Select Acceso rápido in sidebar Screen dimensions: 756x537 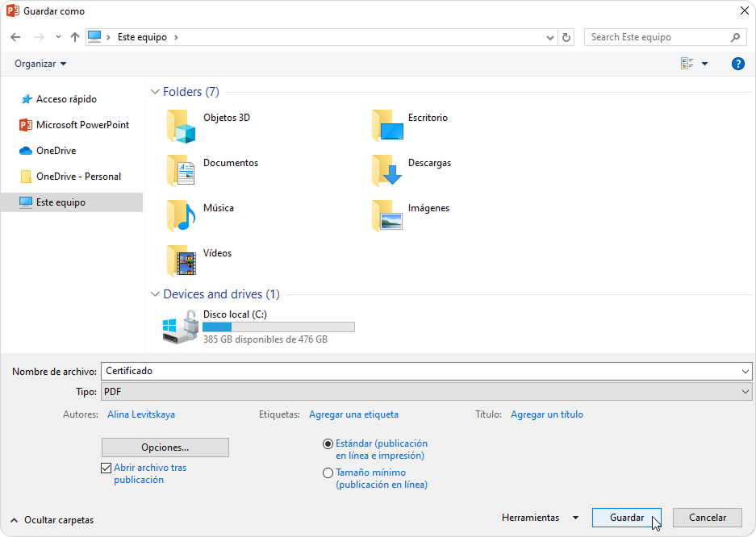[x=66, y=99]
